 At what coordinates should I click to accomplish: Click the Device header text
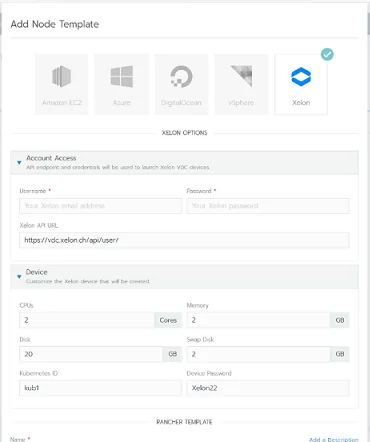pos(36,272)
